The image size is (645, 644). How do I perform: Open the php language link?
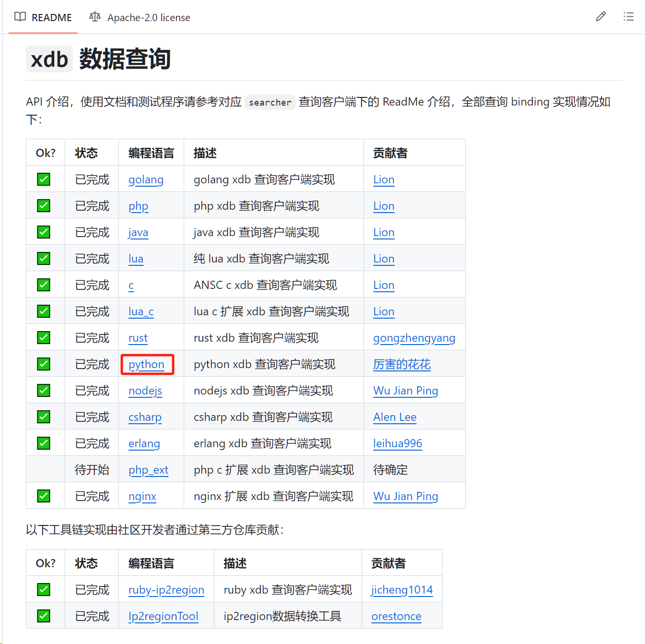(x=138, y=206)
